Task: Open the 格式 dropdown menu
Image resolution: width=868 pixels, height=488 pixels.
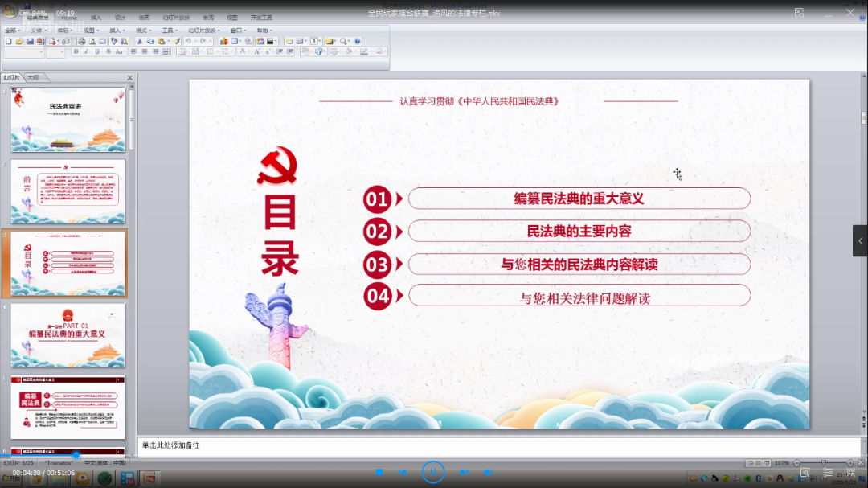Action: 142,31
